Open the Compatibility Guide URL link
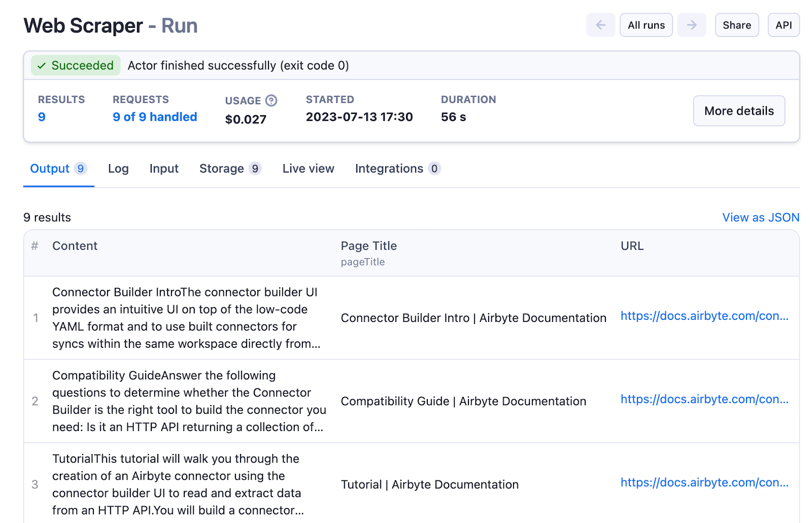The height and width of the screenshot is (523, 812). [x=704, y=399]
